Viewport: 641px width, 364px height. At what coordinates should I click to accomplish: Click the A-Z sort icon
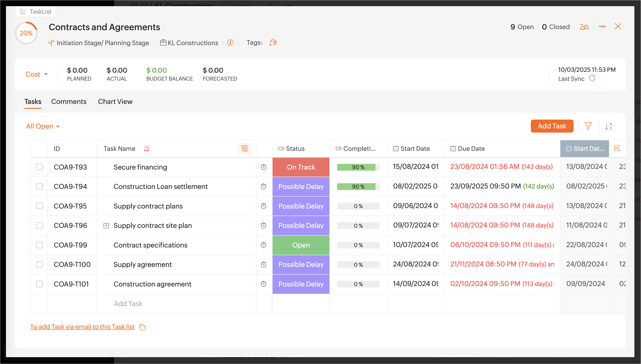click(608, 126)
